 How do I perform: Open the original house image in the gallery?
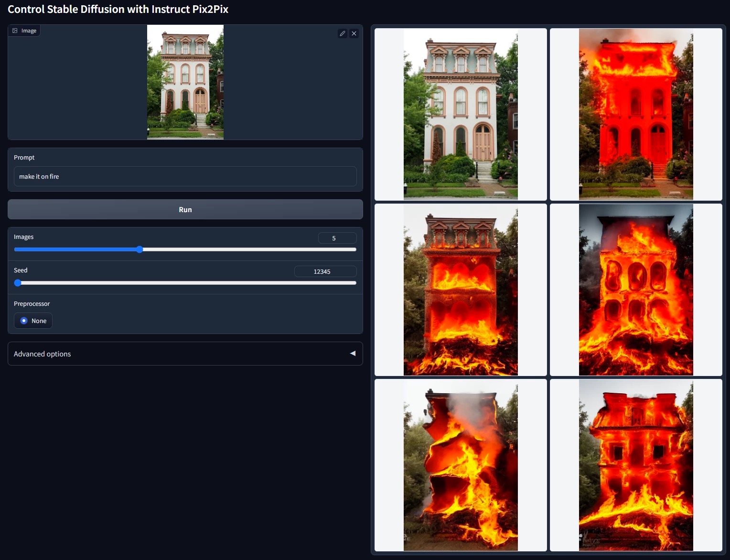pyautogui.click(x=460, y=114)
